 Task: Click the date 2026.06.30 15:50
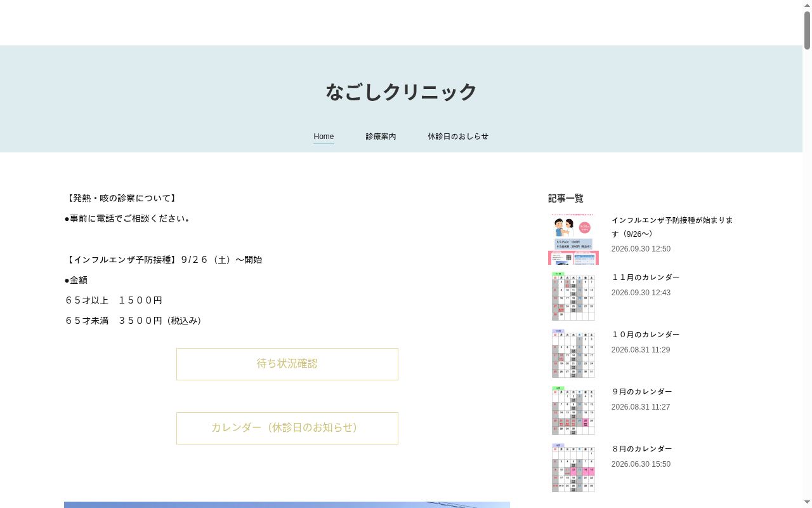(x=641, y=464)
